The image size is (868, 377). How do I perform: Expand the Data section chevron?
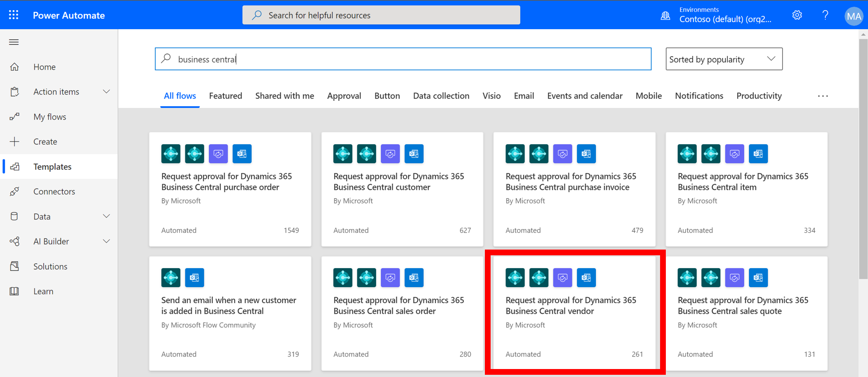107,216
